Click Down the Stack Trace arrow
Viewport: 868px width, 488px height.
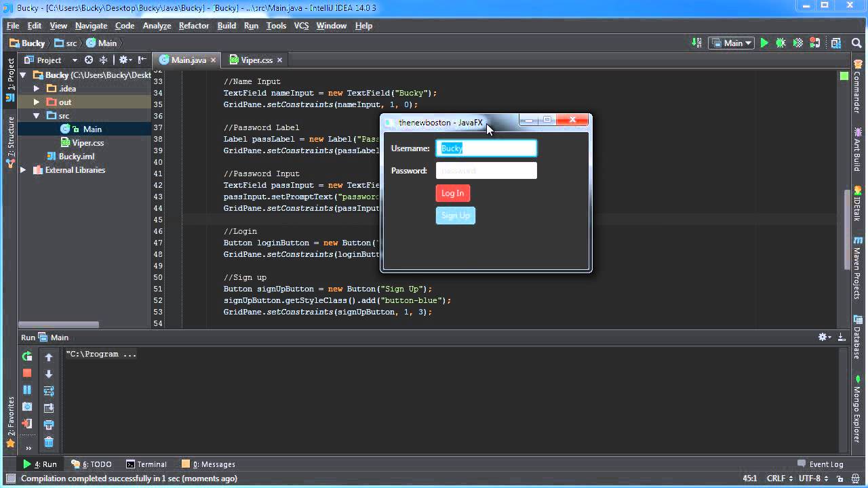click(49, 374)
